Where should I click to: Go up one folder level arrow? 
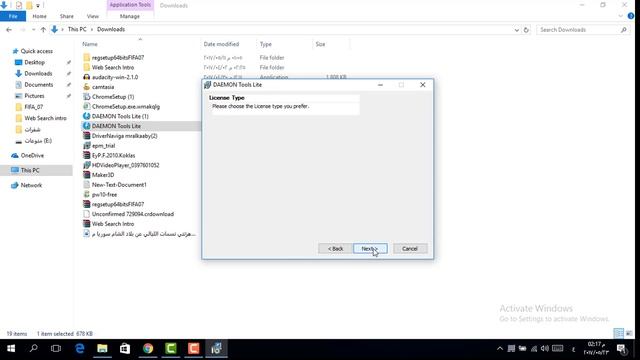tap(43, 30)
